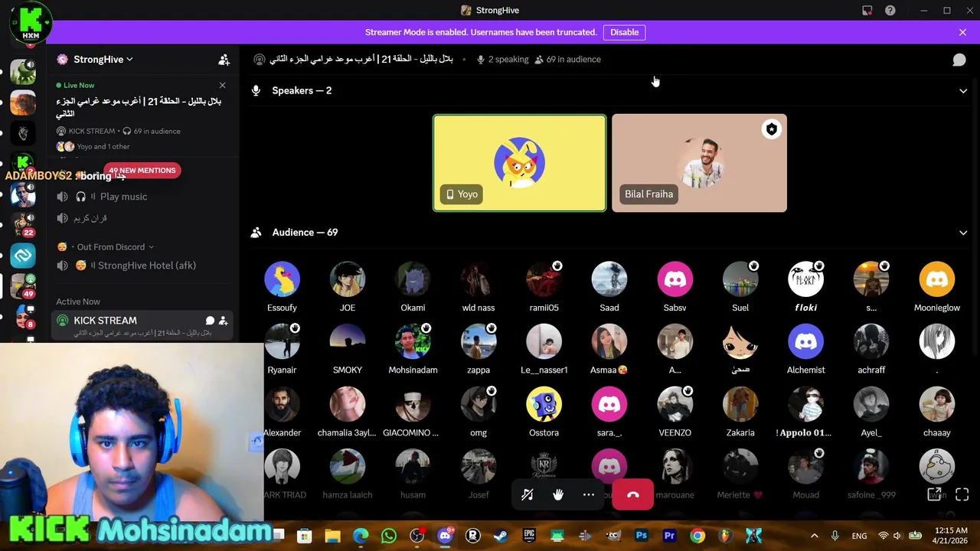Open WhatsApp from the taskbar
This screenshot has width=980, height=551.
tap(388, 536)
